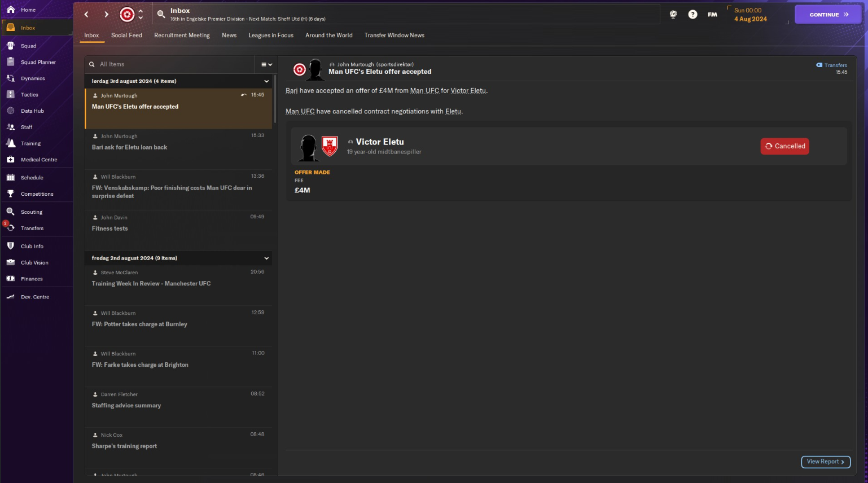This screenshot has width=868, height=483.
Task: Open the Victor Eletu player name link
Action: tap(380, 142)
